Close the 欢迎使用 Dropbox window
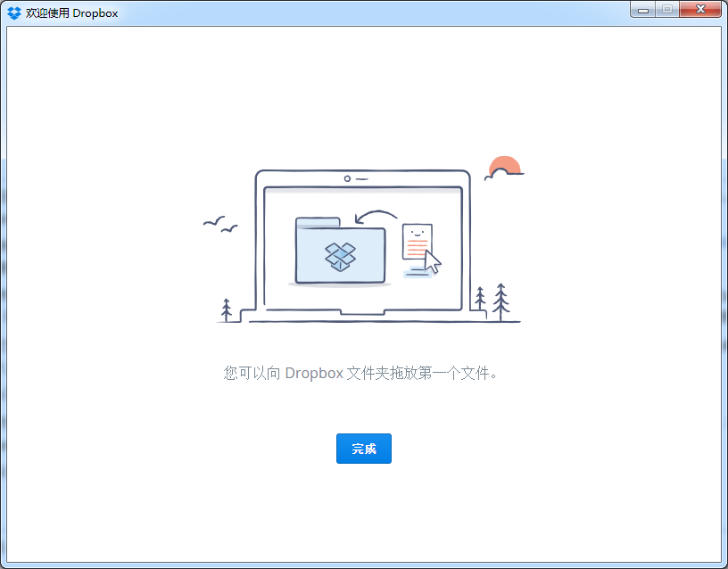The width and height of the screenshot is (728, 569). 700,9
